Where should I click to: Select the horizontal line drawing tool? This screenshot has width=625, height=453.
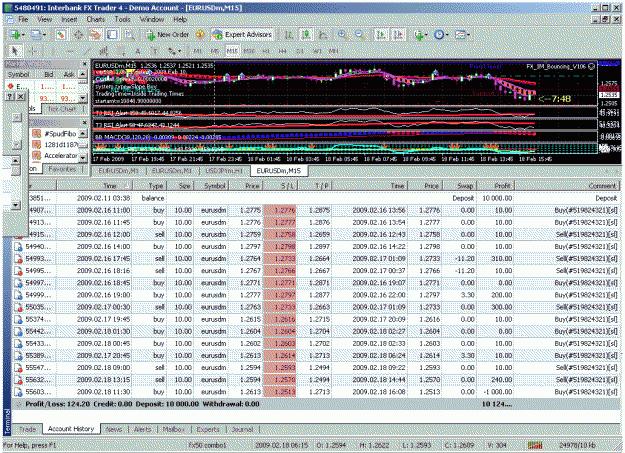(70, 51)
